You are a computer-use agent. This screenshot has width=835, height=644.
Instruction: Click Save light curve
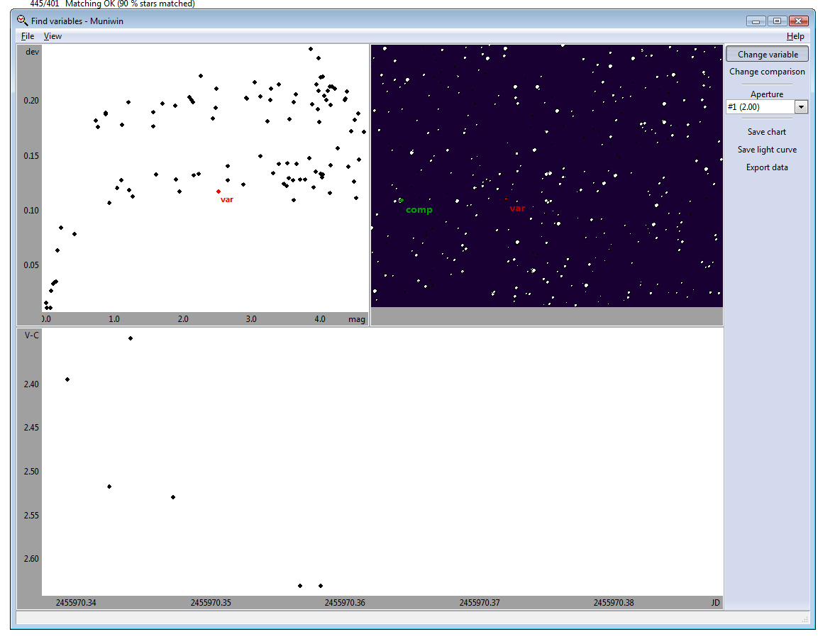point(767,150)
